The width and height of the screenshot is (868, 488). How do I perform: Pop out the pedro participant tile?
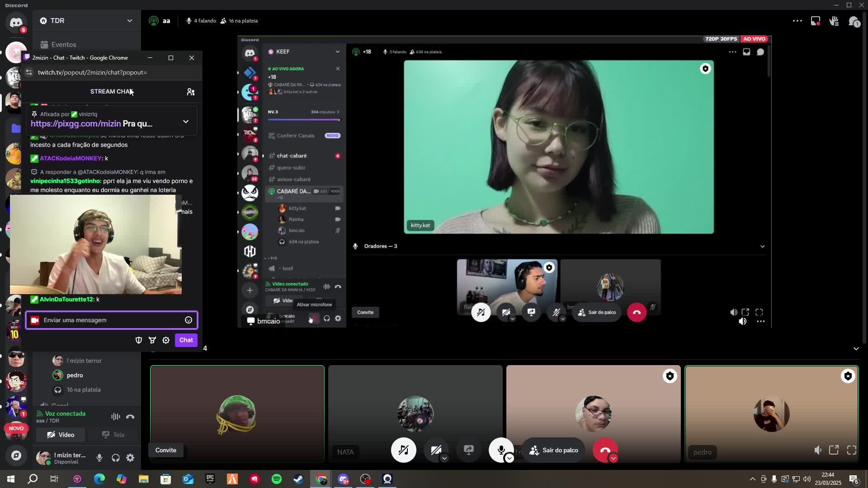[x=834, y=450]
